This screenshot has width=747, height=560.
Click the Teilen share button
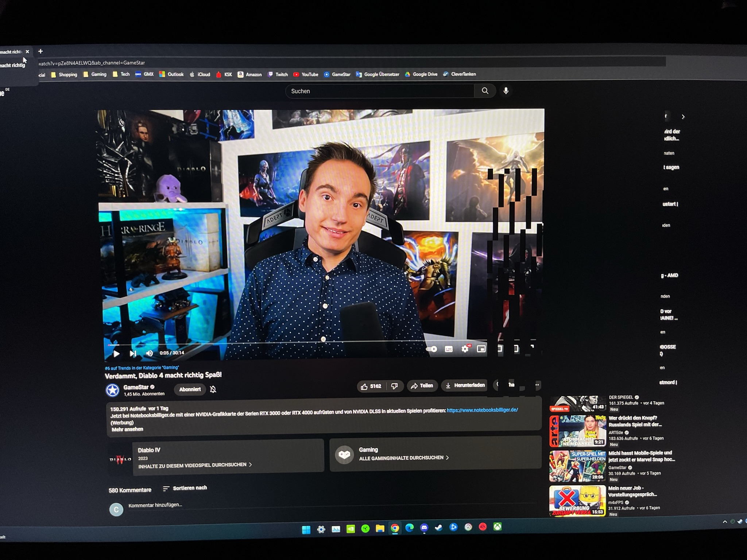pos(422,386)
